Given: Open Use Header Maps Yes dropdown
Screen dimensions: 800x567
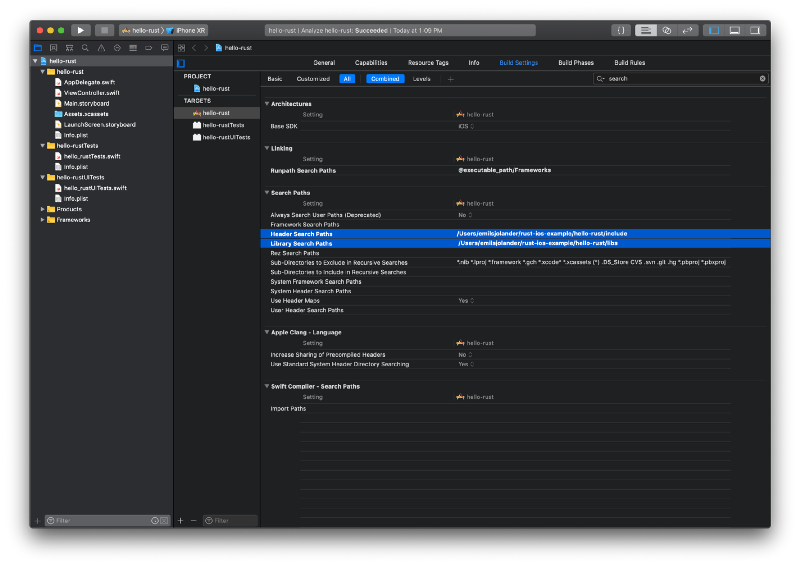Looking at the screenshot, I should [x=466, y=301].
